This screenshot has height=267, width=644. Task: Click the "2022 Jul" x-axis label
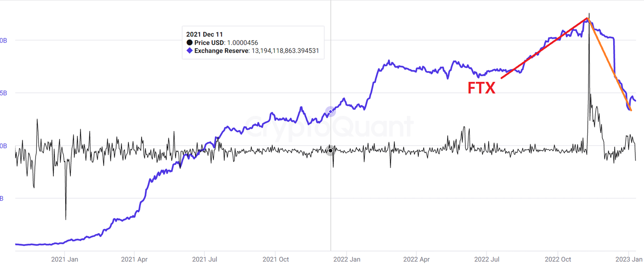coord(487,259)
